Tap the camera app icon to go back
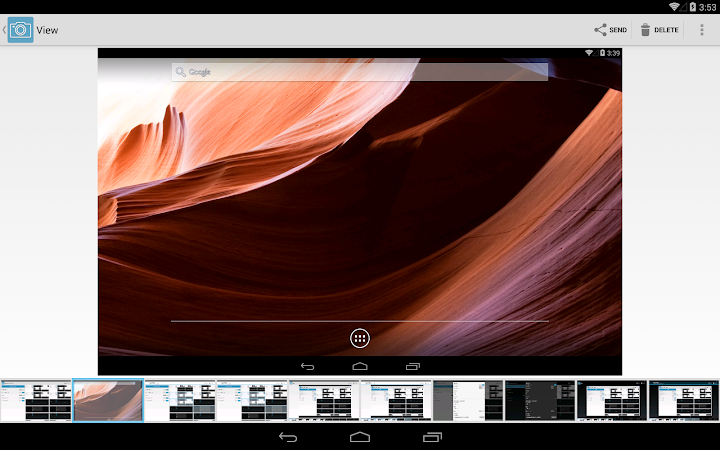The image size is (720, 450). (x=20, y=30)
